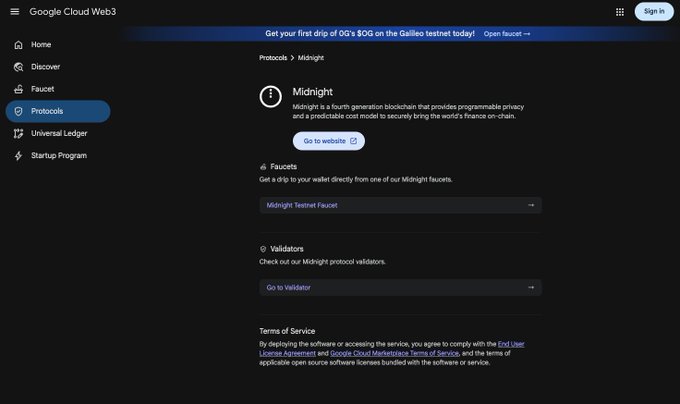Click the Protocols breadcrumb link
Viewport: 680px width, 404px height.
click(273, 58)
